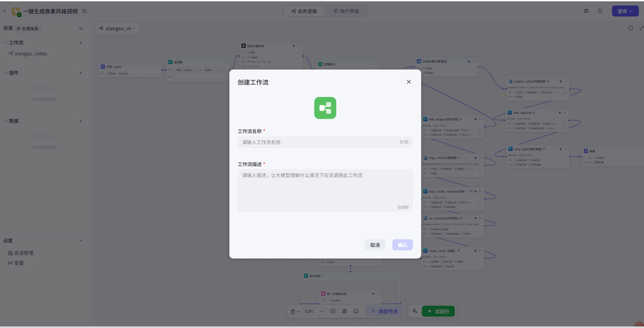Click the 试运行 test run button

(438, 311)
